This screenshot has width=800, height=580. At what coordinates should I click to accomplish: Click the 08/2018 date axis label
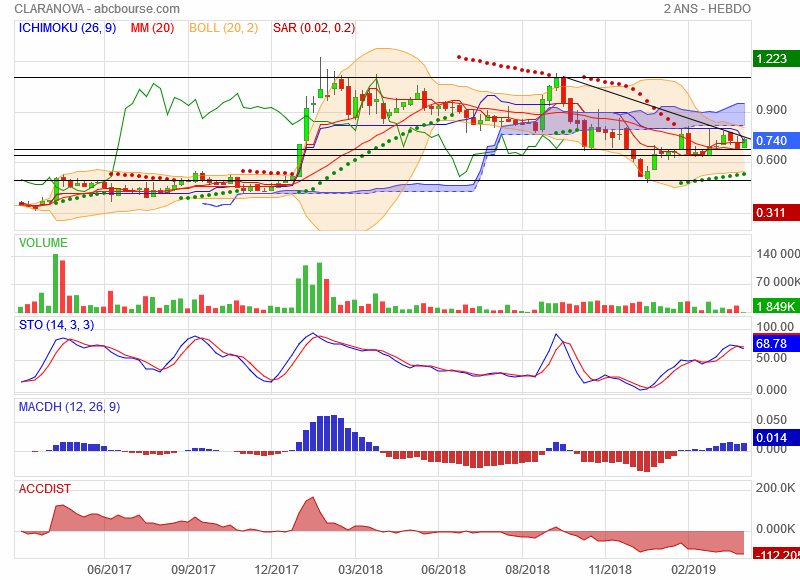[x=528, y=570]
